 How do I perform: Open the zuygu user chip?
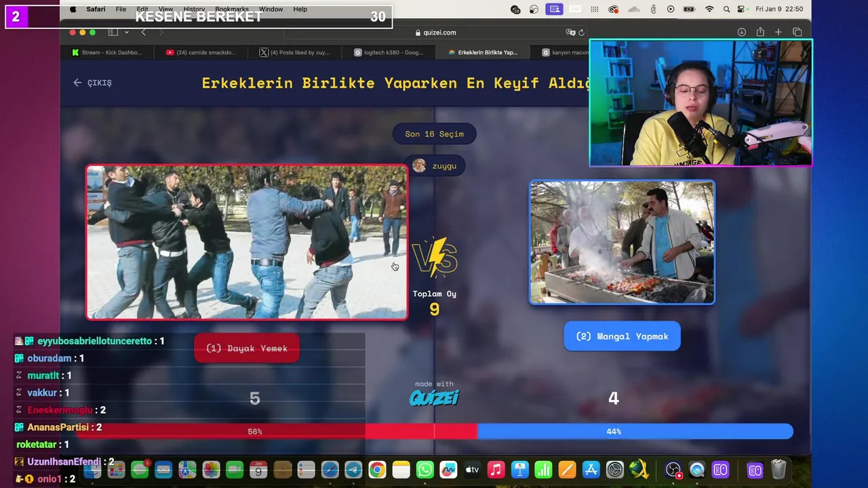(x=435, y=166)
